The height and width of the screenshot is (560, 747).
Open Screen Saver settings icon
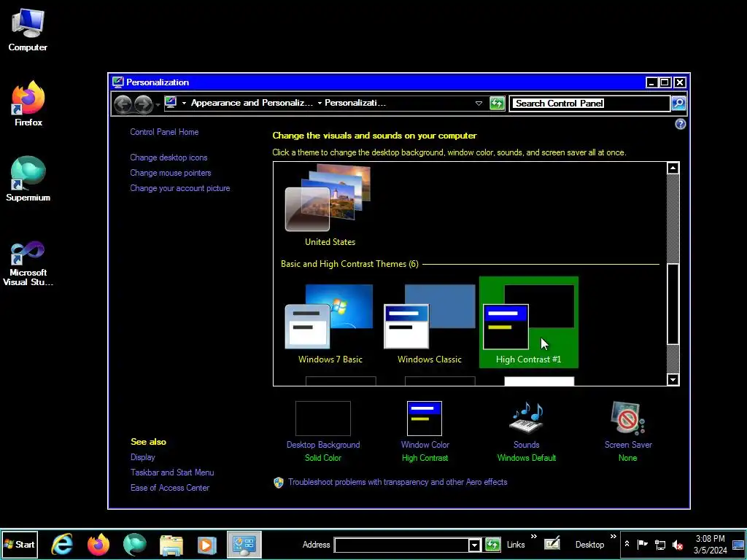[x=628, y=418]
